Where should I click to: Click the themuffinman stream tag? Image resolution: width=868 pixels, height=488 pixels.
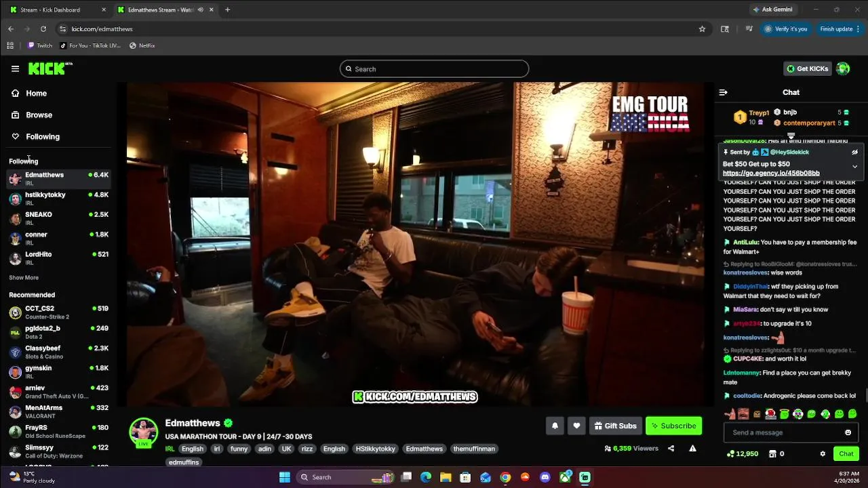[475, 449]
